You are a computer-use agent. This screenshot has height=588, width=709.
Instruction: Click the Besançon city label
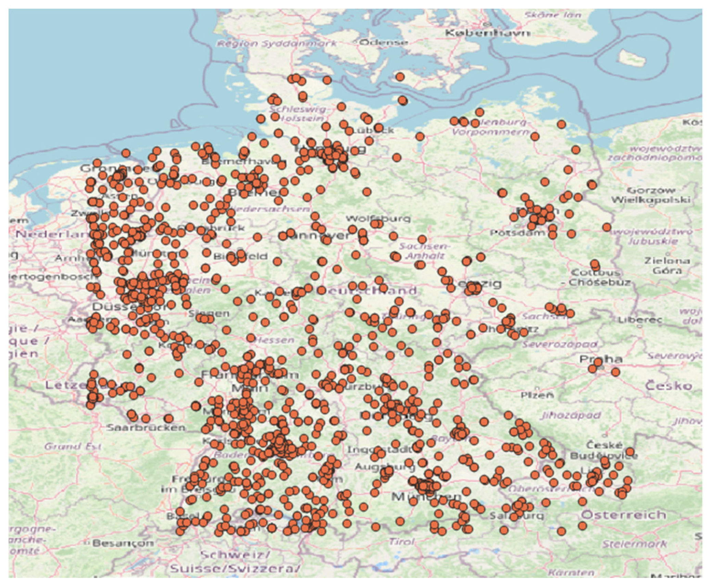pyautogui.click(x=123, y=543)
